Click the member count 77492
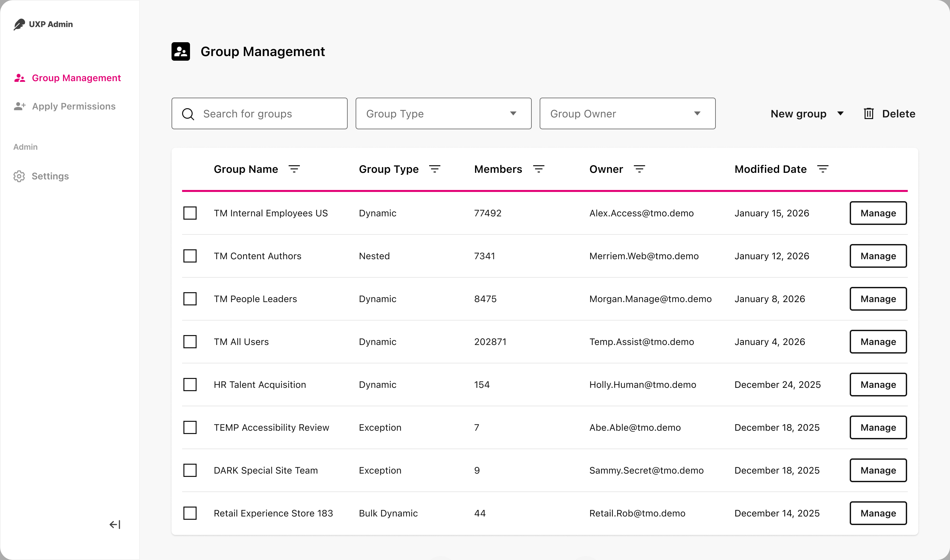The image size is (950, 560). pos(488,213)
